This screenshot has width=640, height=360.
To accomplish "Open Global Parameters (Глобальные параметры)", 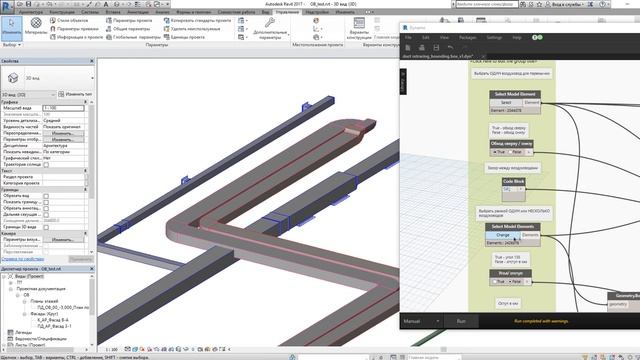I will (x=133, y=37).
